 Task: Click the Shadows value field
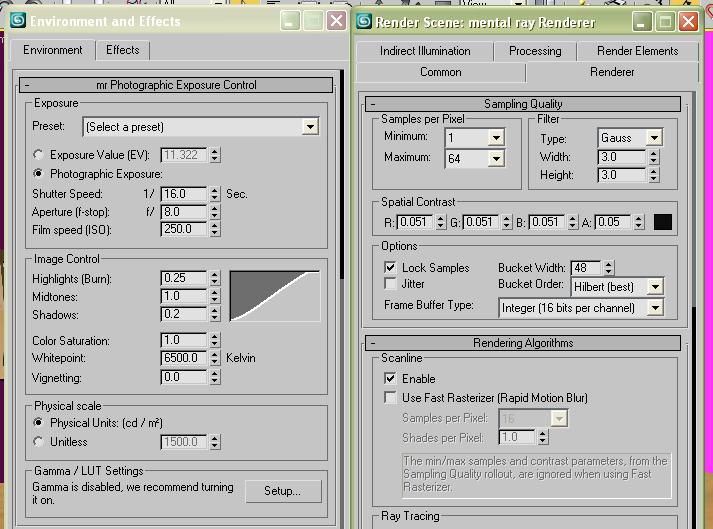click(184, 314)
